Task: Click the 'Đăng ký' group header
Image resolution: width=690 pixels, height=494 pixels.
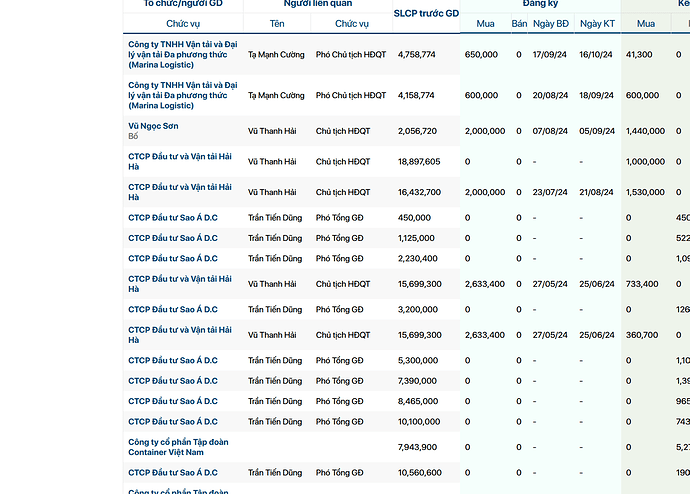Action: click(x=540, y=4)
